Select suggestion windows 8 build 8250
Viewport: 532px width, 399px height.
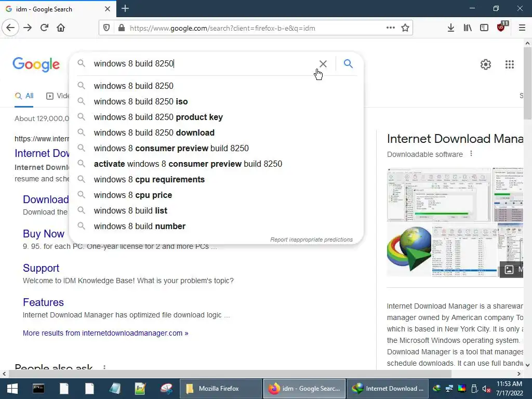click(217, 86)
